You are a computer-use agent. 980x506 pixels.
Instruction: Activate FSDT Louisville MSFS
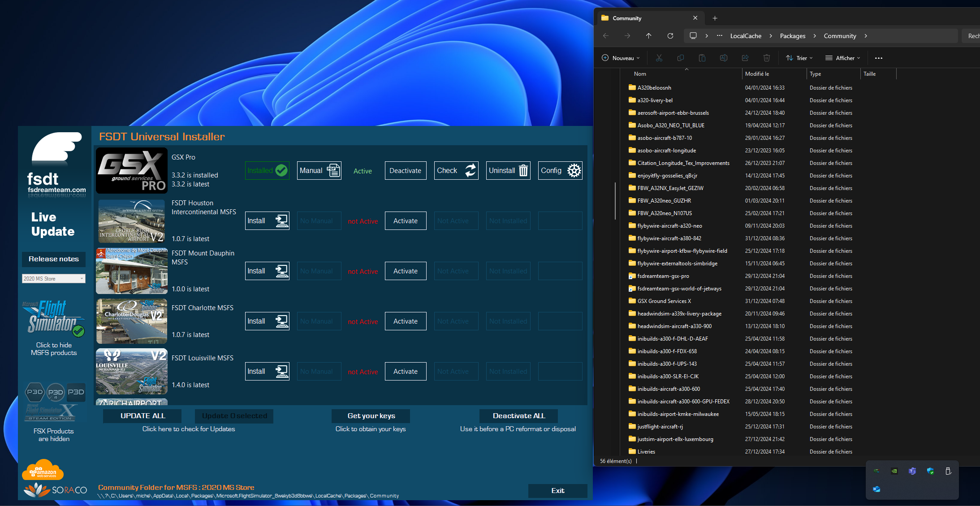click(406, 372)
